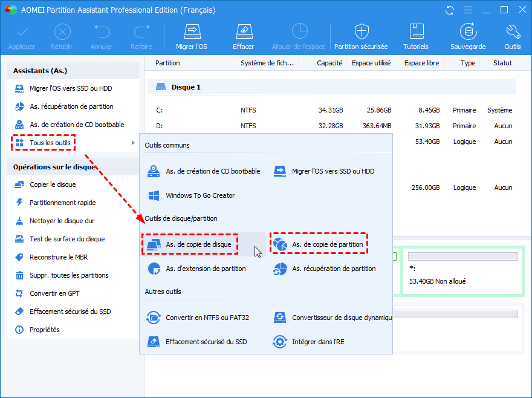This screenshot has width=532, height=398.
Task: Click the Espace libre column header
Action: 422,63
